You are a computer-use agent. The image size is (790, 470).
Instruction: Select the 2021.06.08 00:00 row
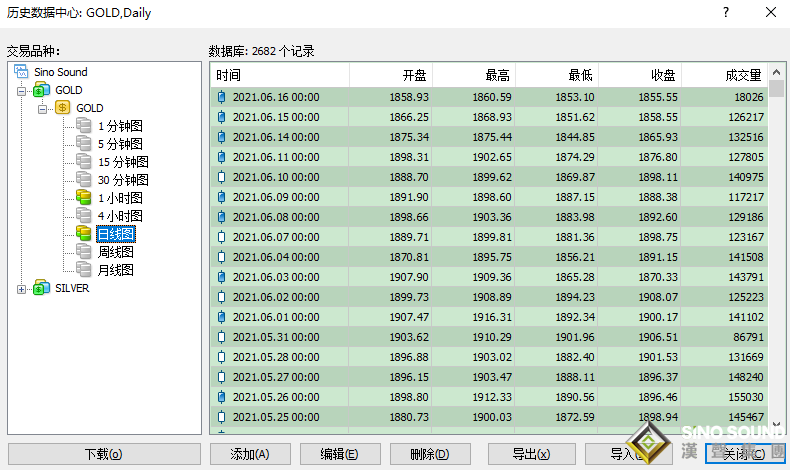tap(489, 217)
